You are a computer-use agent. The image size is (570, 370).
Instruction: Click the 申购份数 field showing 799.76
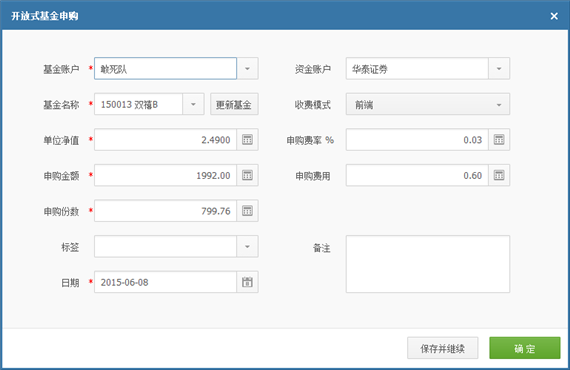(165, 211)
